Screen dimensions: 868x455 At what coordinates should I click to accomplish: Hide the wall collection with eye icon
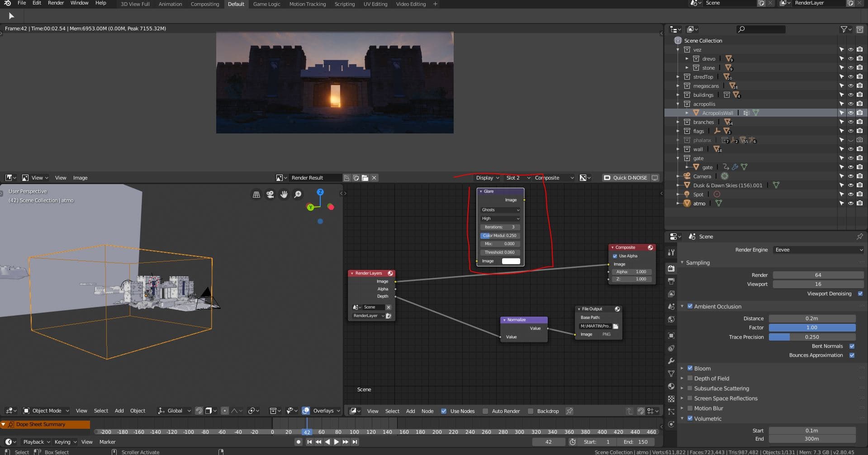850,149
